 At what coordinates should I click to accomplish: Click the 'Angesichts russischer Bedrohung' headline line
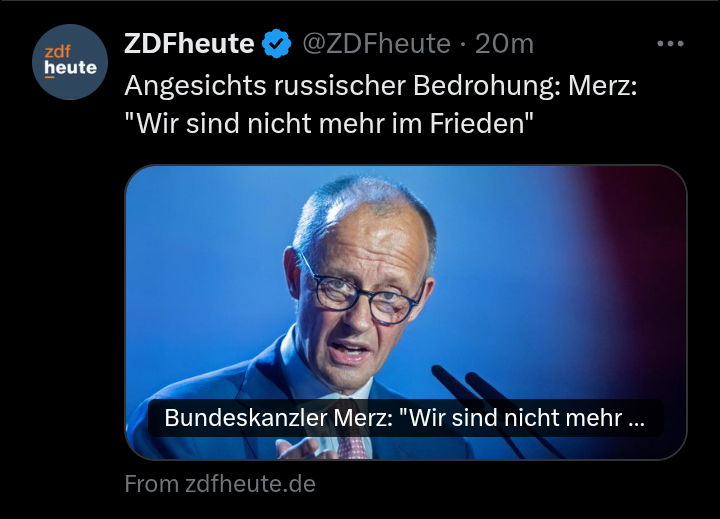[x=381, y=86]
